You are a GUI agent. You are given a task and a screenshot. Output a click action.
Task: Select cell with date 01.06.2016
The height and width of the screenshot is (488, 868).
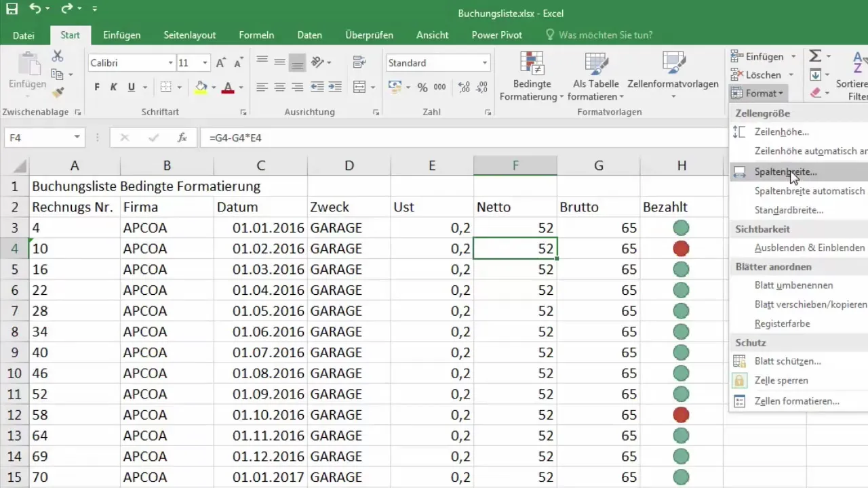[x=260, y=331]
